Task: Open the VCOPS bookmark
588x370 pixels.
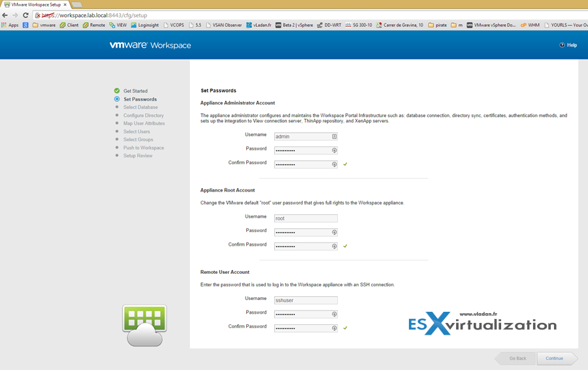Action: [174, 25]
